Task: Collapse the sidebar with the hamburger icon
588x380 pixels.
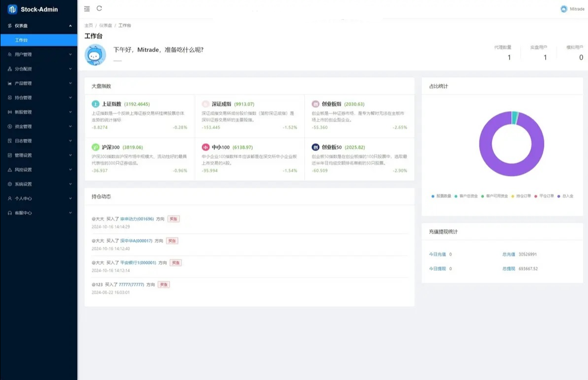Action: coord(87,8)
